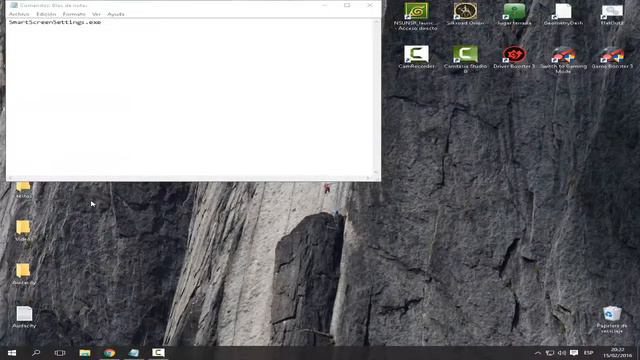Open the Windows Start menu
The width and height of the screenshot is (640, 360).
[12, 353]
